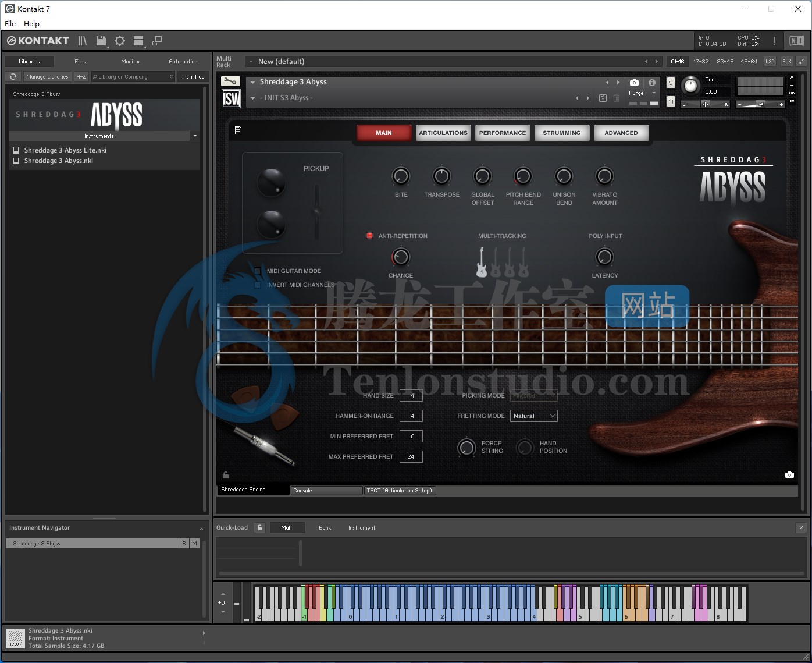Click the L/R pan slider in the header
Screen dimensions: 812x663
tap(705, 104)
